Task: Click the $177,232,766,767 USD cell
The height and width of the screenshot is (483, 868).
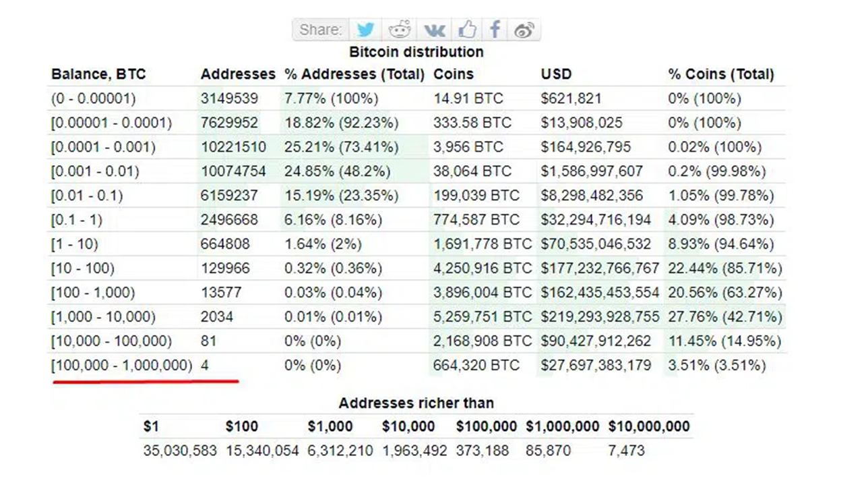Action: coord(600,268)
